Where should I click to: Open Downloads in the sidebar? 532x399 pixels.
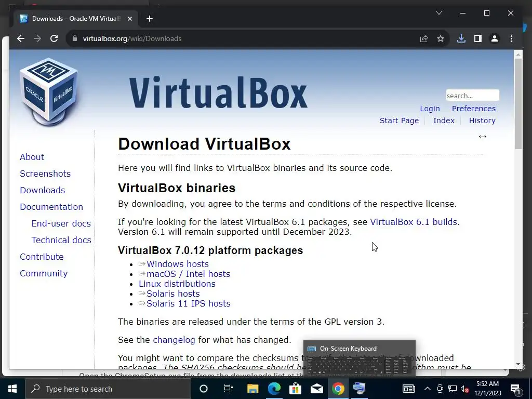coord(43,190)
